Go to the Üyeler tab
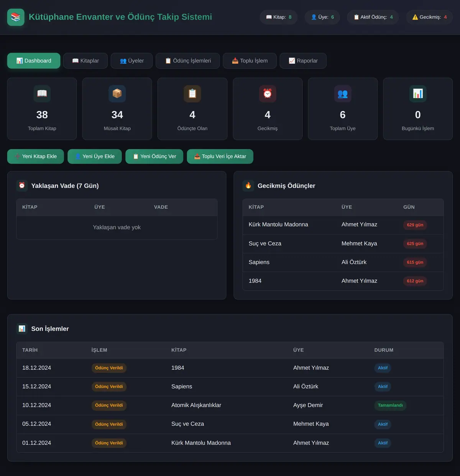This screenshot has width=460, height=476. point(132,61)
